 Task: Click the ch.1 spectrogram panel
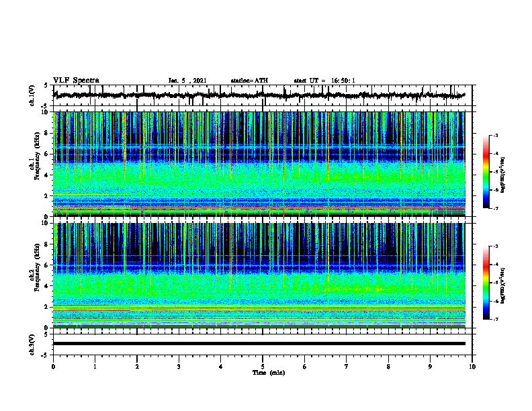point(259,164)
